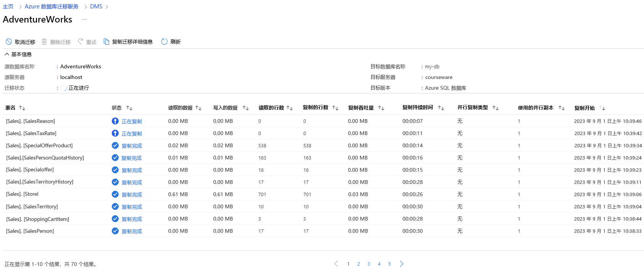Click the completed check icon for [Sales]. [SpecialOfferProduct]
This screenshot has height=274, width=644.
point(115,145)
